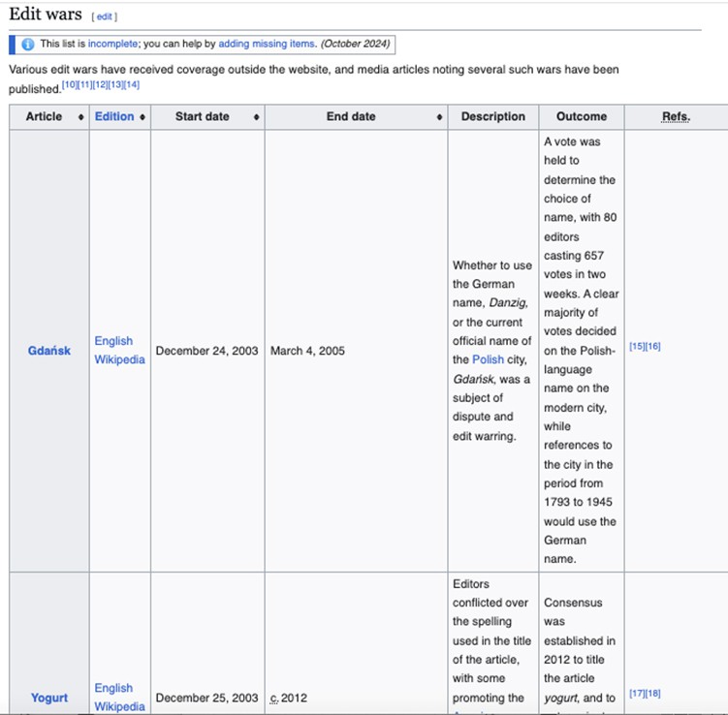728x715 pixels.
Task: Open the "incomplete" link in the notice
Action: (x=112, y=45)
